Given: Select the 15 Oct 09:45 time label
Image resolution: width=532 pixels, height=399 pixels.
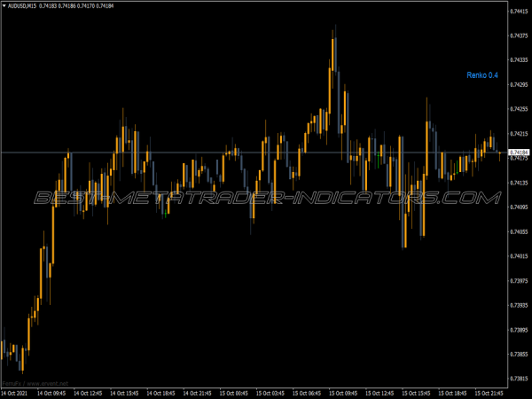Looking at the screenshot, I should point(343,392).
